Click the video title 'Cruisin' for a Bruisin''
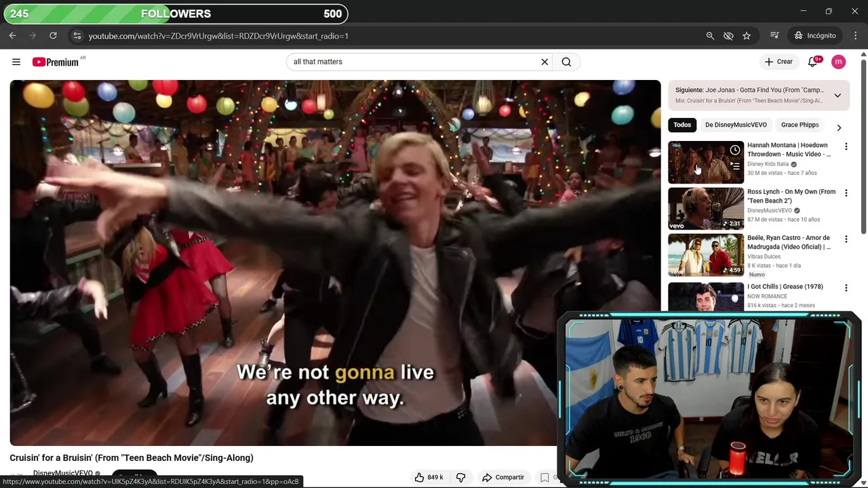Image resolution: width=868 pixels, height=488 pixels. (x=132, y=458)
